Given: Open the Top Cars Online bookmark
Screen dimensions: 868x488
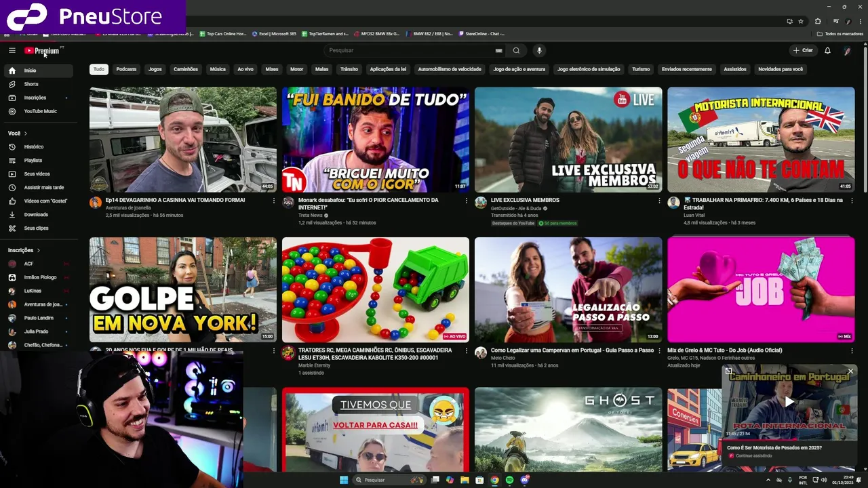Looking at the screenshot, I should click(223, 34).
